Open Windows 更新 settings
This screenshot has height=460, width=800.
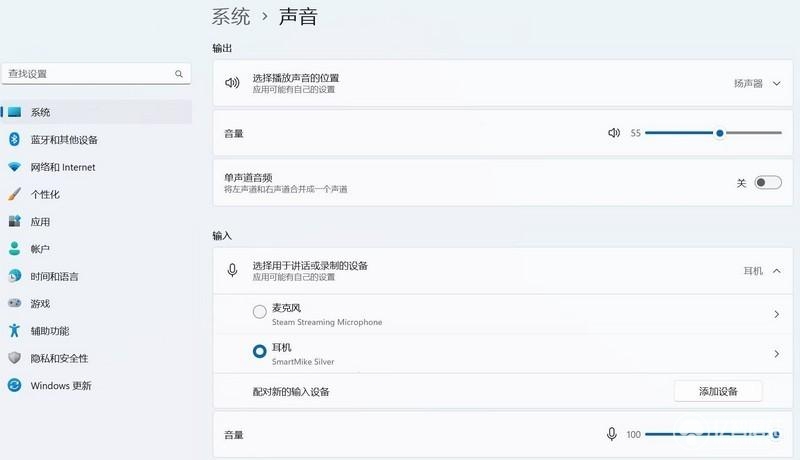[x=96, y=385]
